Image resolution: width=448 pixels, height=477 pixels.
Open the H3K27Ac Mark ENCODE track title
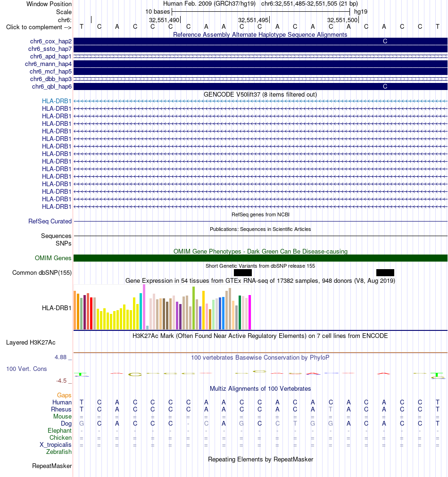pyautogui.click(x=260, y=336)
